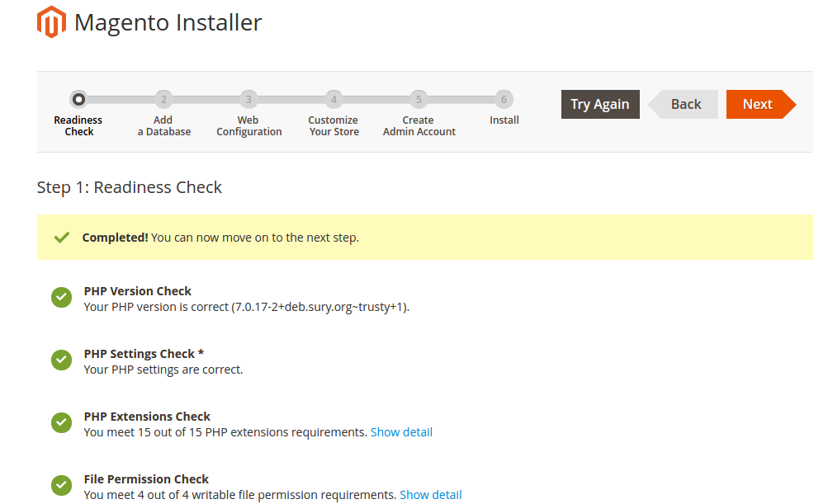Click the checkmark in the Completed banner
This screenshot has height=504, width=828.
click(61, 238)
